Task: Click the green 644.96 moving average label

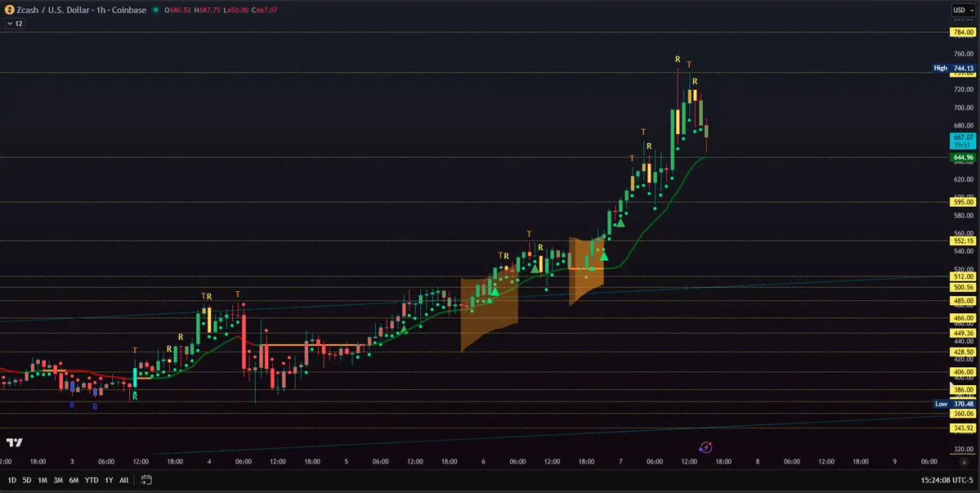Action: click(x=963, y=158)
